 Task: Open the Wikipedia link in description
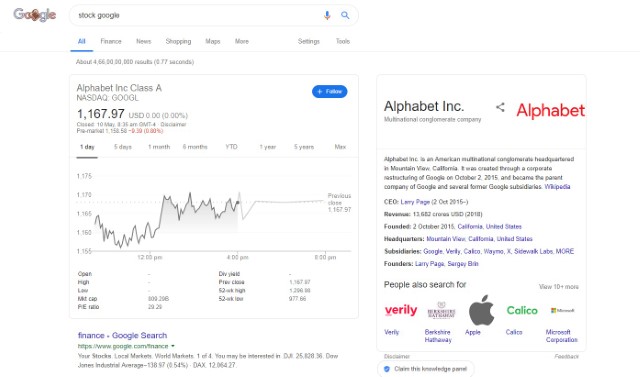557,187
